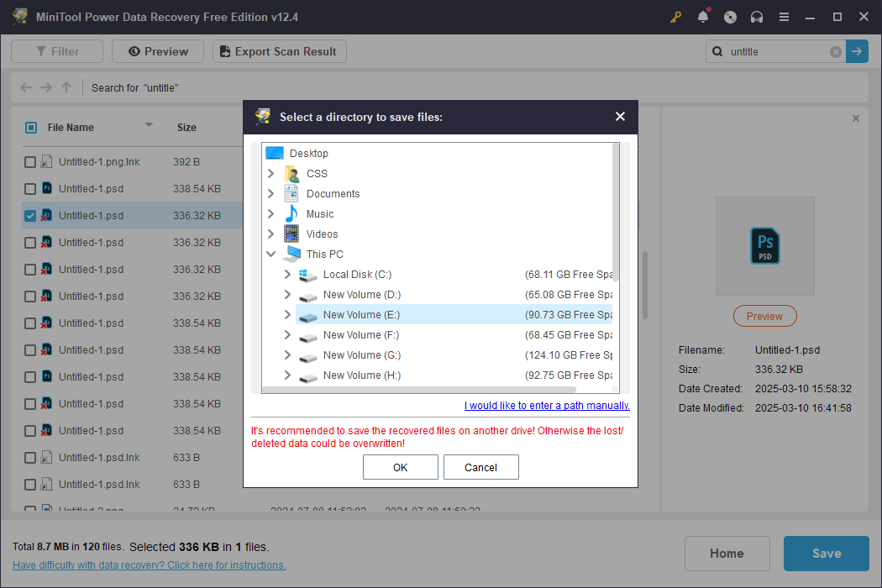Check the last Untitled-1.psd.lnk 633 B checkbox
The width and height of the screenshot is (882, 588).
pos(30,485)
